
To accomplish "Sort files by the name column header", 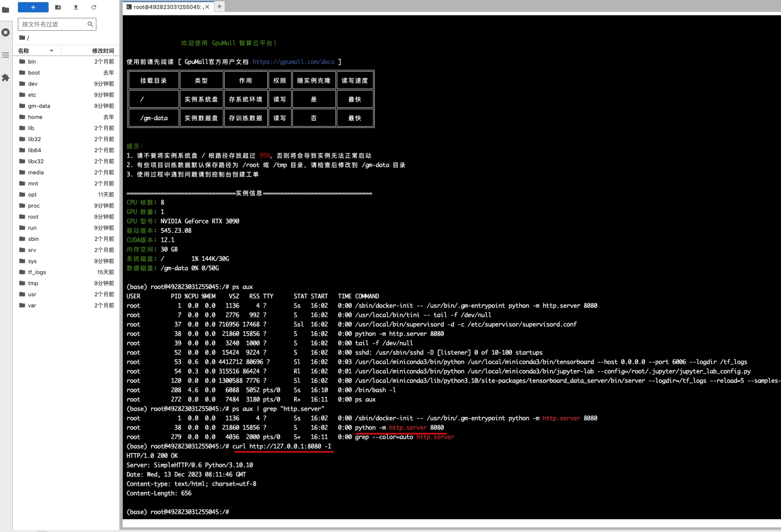I will pos(37,51).
